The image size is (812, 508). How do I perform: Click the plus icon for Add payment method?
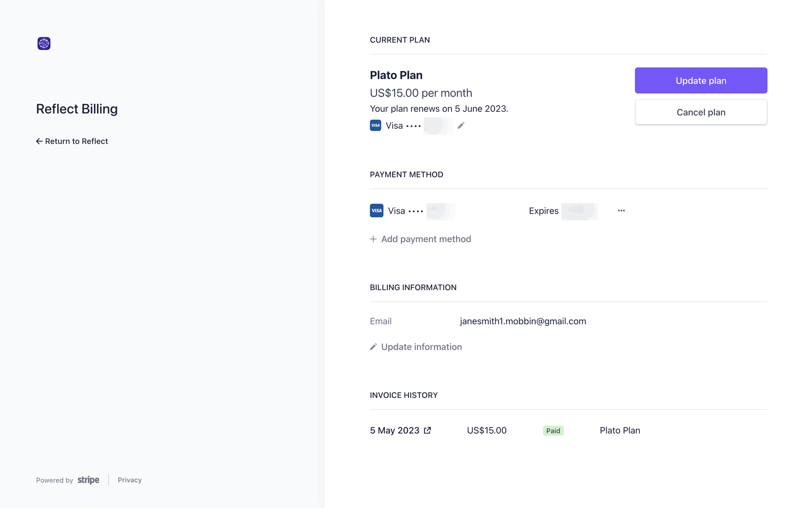point(373,239)
